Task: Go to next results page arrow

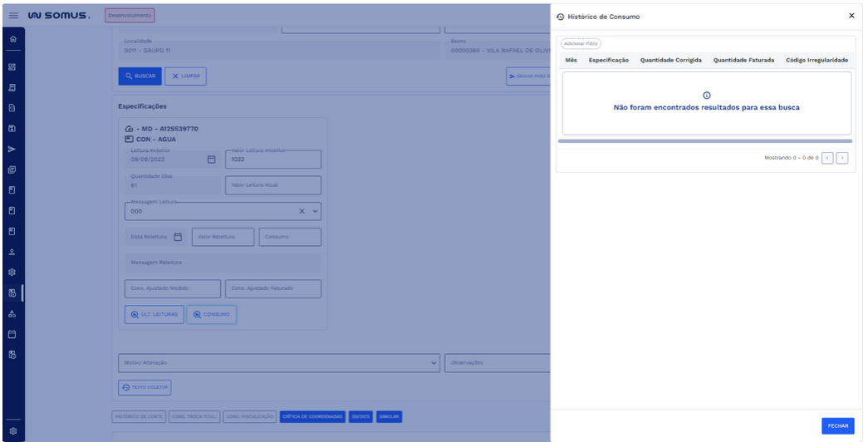Action: click(842, 157)
